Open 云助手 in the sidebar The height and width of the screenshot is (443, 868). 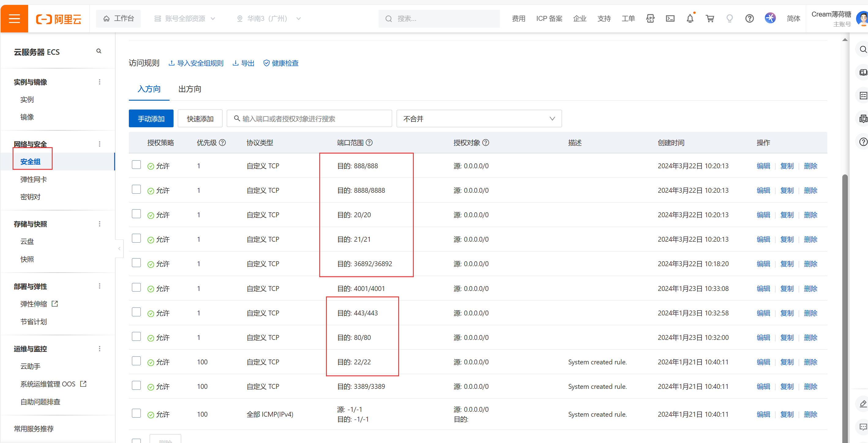pos(30,367)
